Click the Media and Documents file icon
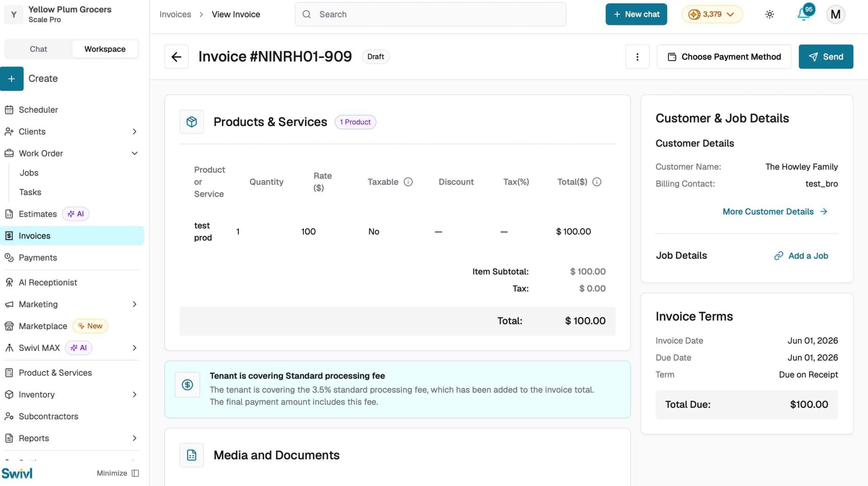The width and height of the screenshot is (868, 486). pos(192,455)
